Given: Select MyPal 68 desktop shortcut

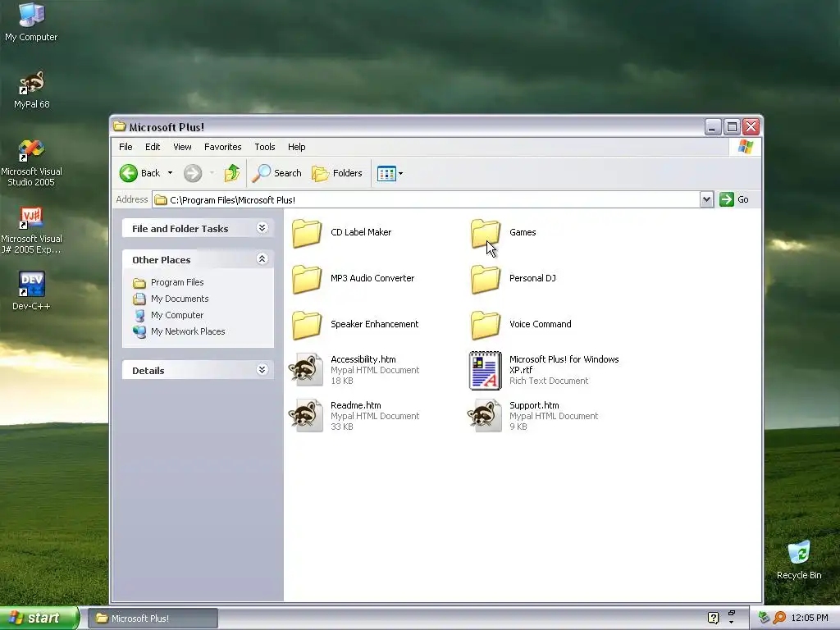Looking at the screenshot, I should pyautogui.click(x=32, y=90).
